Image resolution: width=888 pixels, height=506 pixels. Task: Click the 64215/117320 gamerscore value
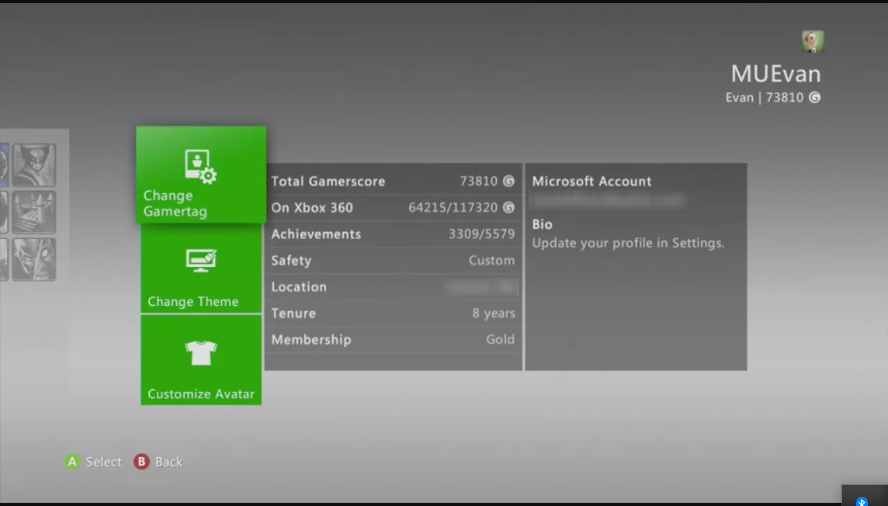[x=453, y=207]
